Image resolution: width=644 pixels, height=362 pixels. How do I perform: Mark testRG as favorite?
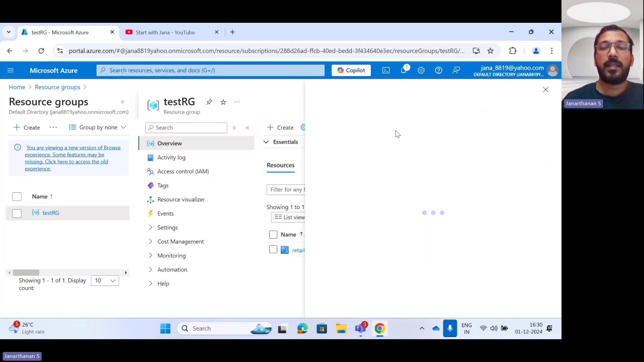tap(223, 102)
